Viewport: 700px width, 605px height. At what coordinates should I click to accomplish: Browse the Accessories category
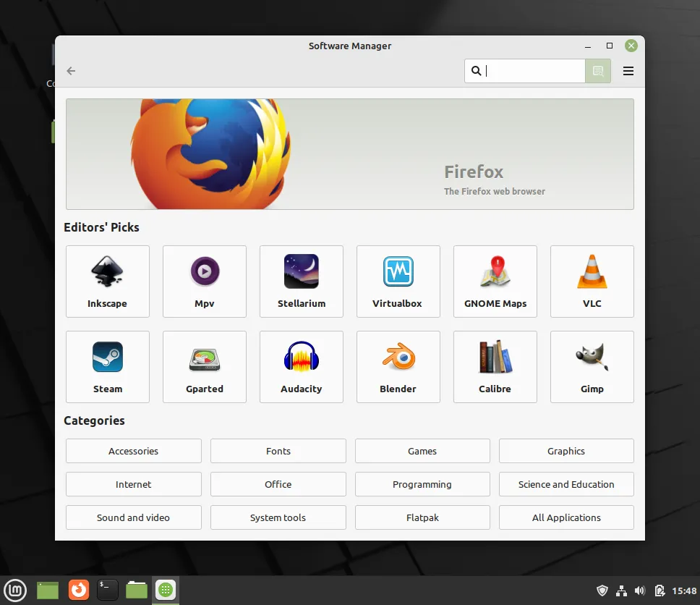pyautogui.click(x=134, y=451)
